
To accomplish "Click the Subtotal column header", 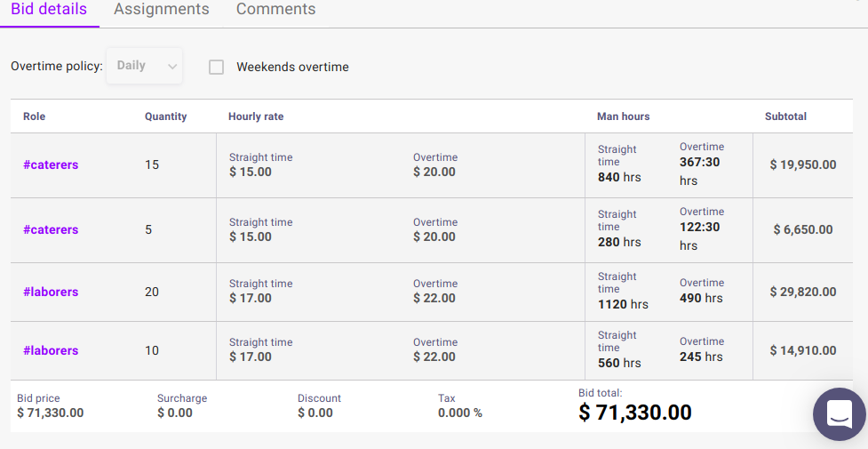I will [x=785, y=116].
